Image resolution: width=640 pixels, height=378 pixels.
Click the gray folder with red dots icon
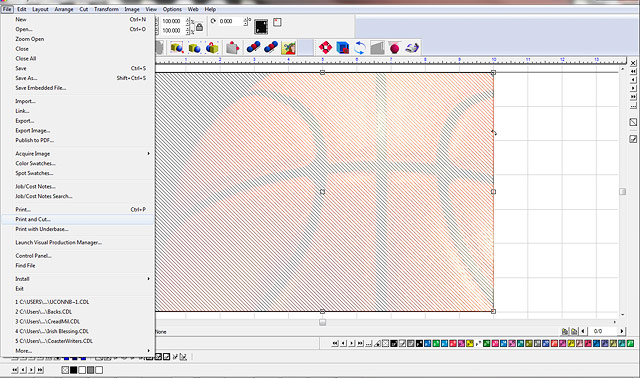tap(232, 48)
